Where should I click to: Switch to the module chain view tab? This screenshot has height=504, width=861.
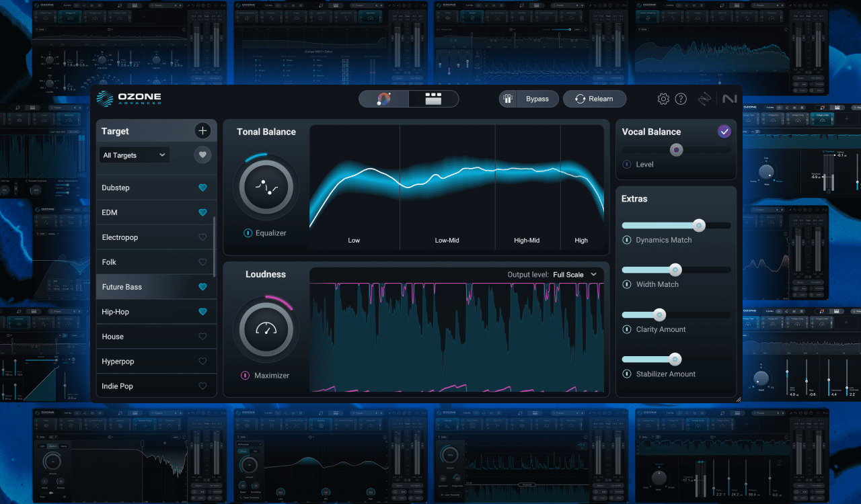[x=433, y=98]
